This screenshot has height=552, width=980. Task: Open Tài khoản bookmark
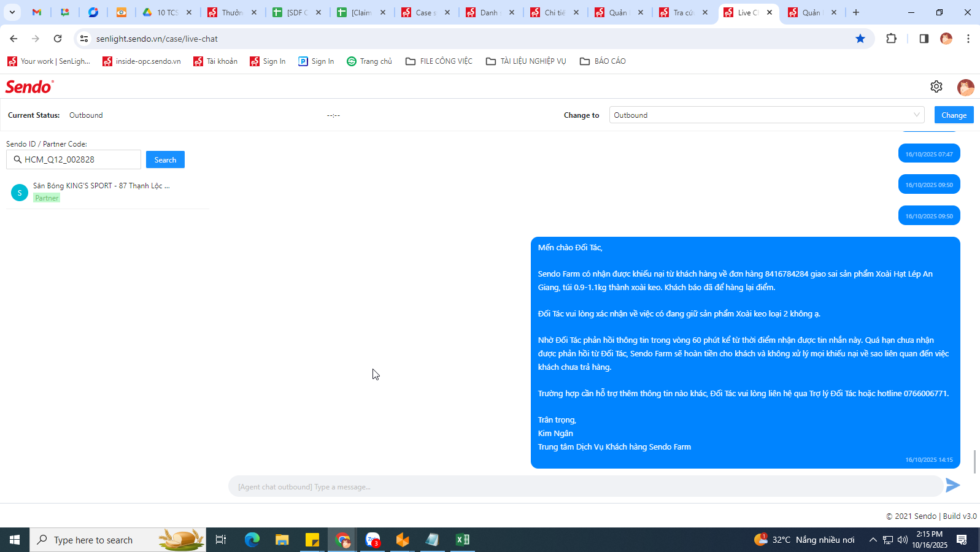[x=215, y=61]
